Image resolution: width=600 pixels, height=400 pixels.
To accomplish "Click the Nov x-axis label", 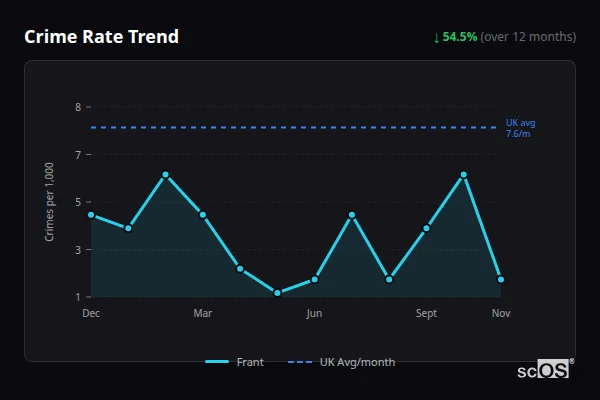I will 501,313.
